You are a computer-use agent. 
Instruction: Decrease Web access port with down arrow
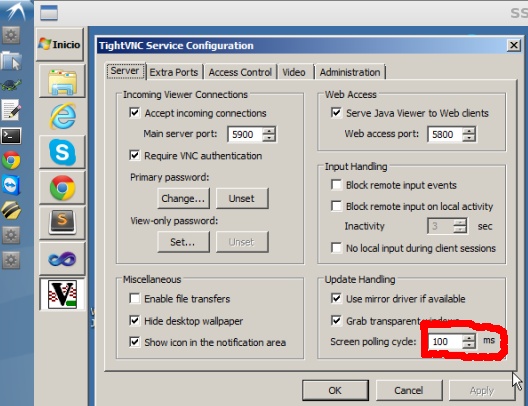pyautogui.click(x=469, y=138)
